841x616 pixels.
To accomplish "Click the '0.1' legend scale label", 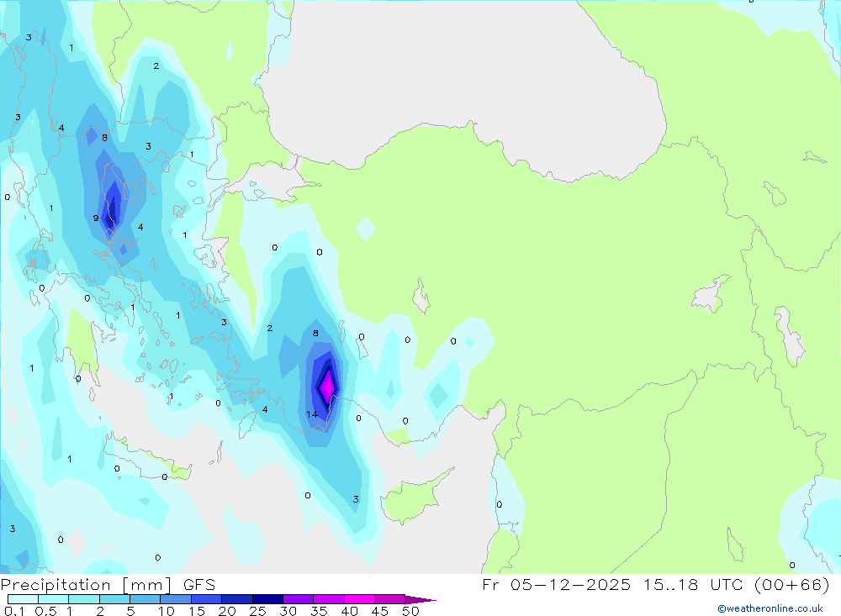I will click(x=14, y=611).
